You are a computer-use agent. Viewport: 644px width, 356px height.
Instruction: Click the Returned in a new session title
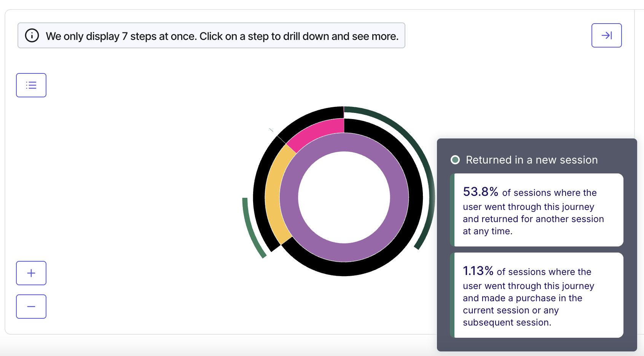coord(532,160)
